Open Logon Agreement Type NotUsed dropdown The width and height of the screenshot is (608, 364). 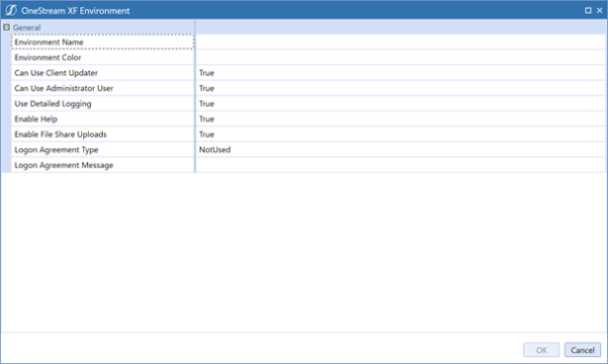[x=401, y=149]
